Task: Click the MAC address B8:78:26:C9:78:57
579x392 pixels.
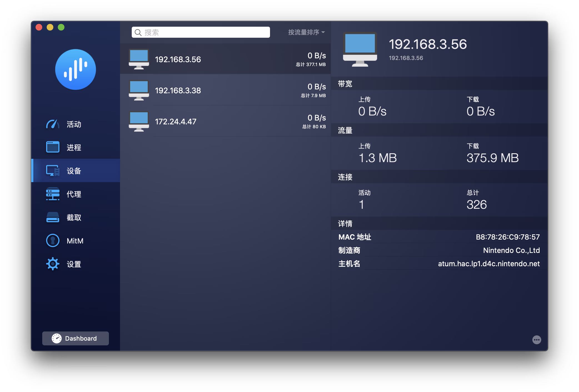Action: (x=508, y=237)
